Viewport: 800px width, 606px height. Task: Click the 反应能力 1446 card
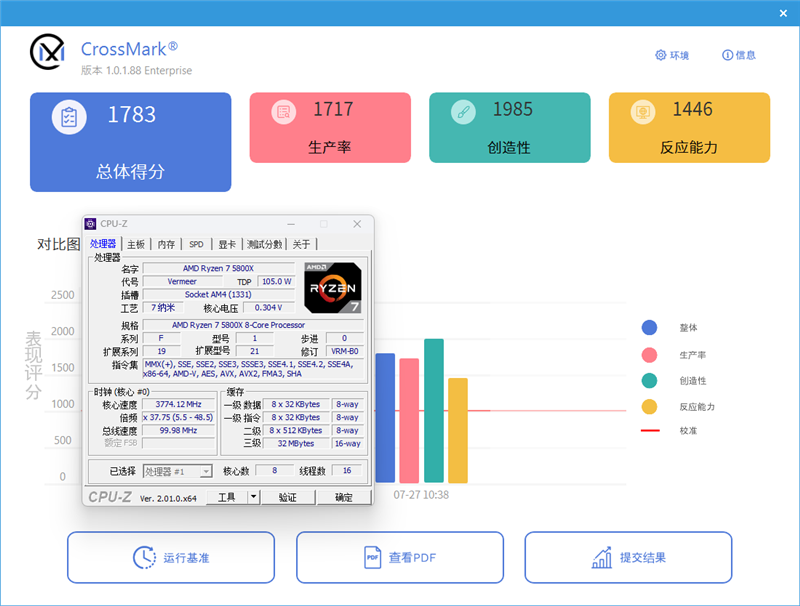coord(689,128)
